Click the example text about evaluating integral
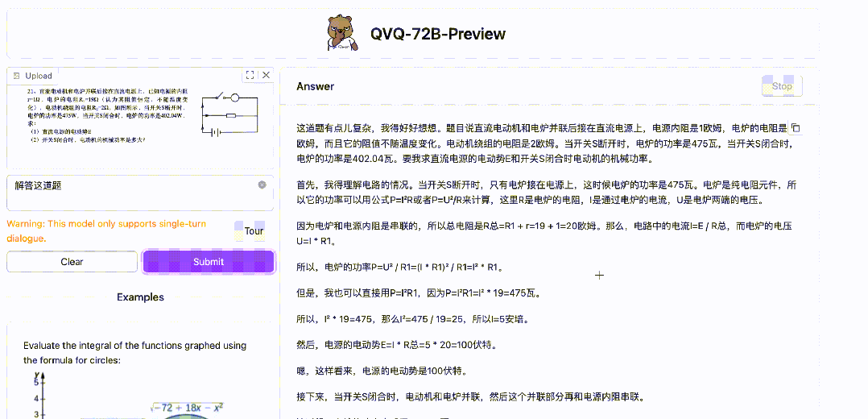 point(134,353)
